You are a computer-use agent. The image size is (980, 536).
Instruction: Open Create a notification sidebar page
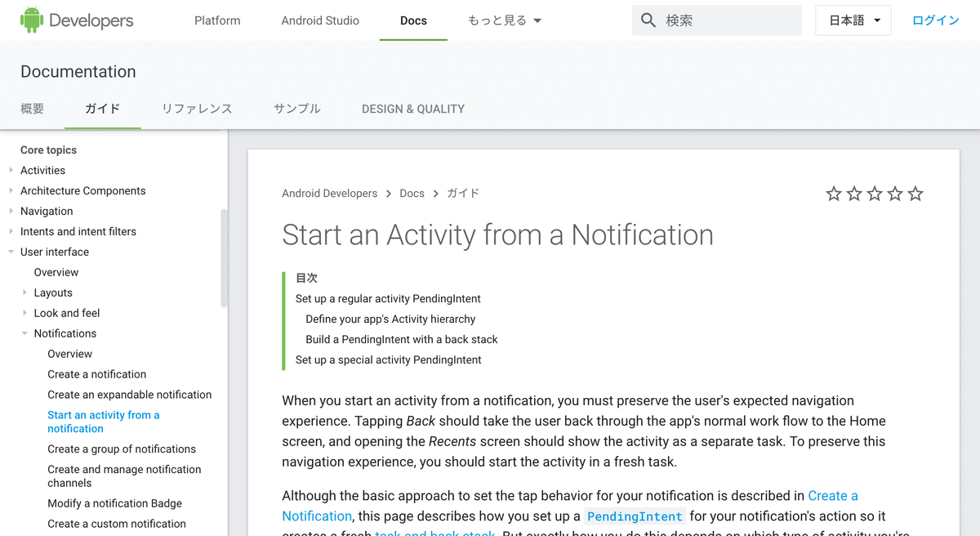pos(97,374)
